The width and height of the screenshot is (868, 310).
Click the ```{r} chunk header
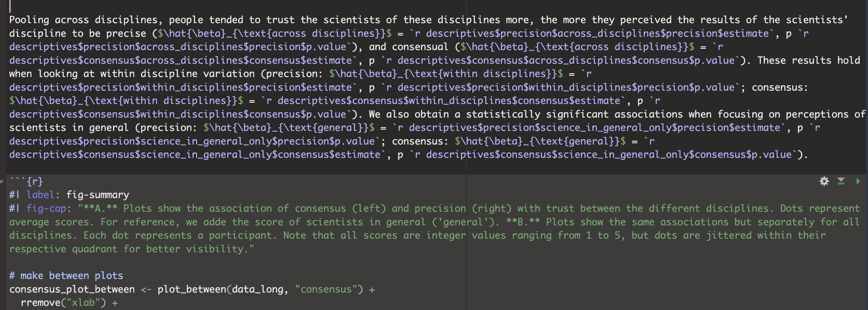tap(26, 181)
